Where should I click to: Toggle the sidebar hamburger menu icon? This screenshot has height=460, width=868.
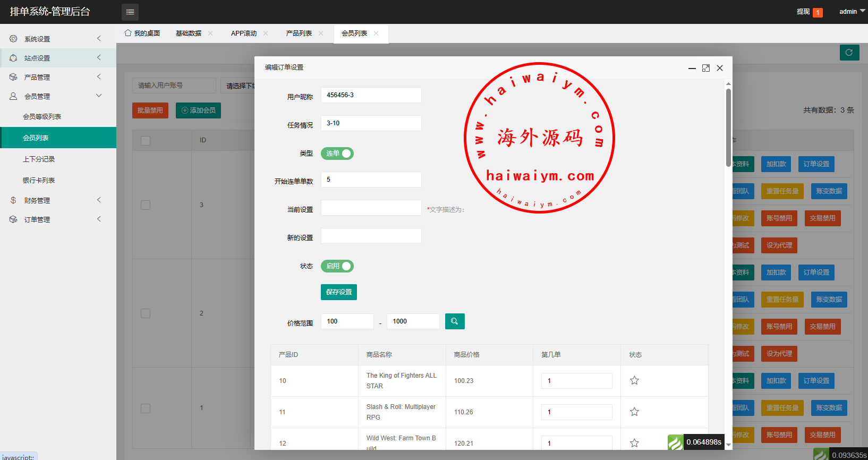[x=130, y=12]
